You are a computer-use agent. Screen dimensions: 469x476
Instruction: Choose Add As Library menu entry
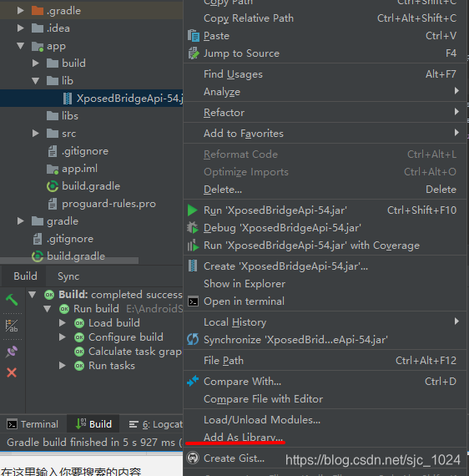325,437
